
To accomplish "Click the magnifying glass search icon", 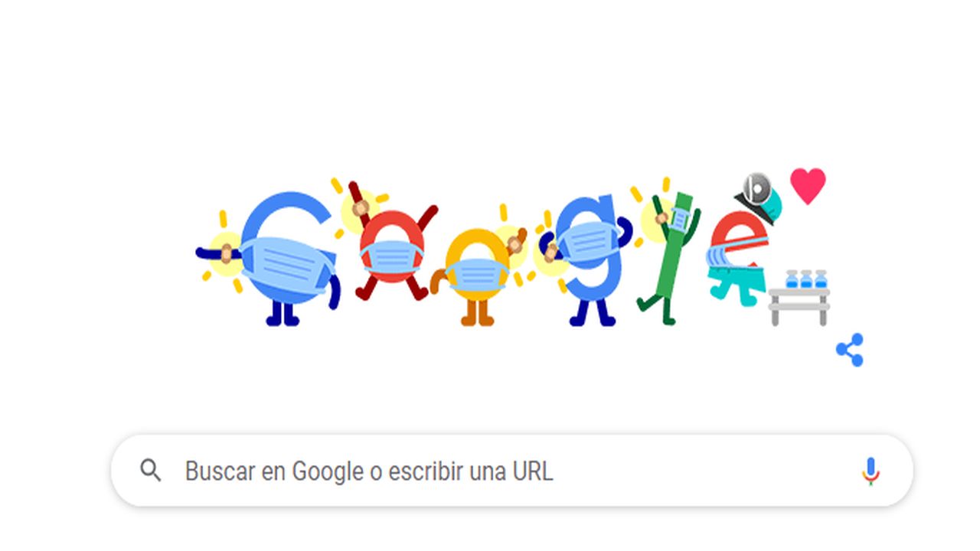I will click(151, 471).
